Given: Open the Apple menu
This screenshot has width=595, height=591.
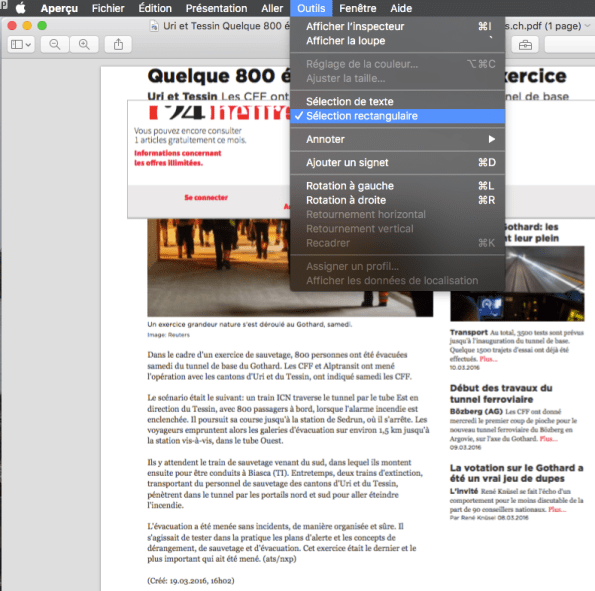Looking at the screenshot, I should (20, 8).
